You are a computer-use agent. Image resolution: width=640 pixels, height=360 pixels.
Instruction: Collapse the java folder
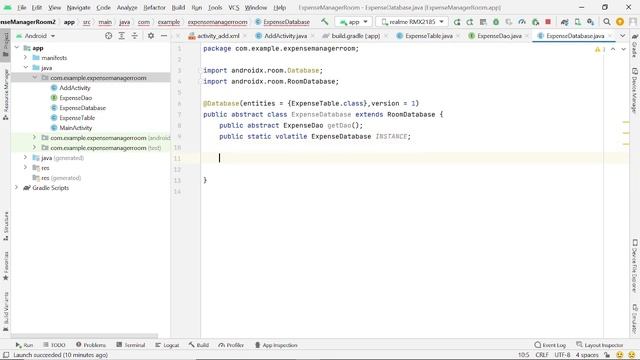click(25, 67)
